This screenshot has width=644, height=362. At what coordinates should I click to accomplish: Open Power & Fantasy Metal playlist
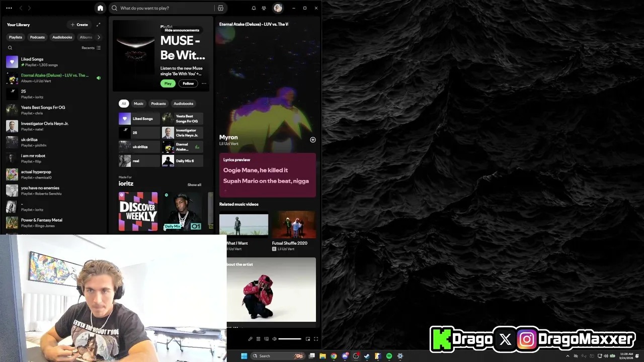(x=53, y=223)
